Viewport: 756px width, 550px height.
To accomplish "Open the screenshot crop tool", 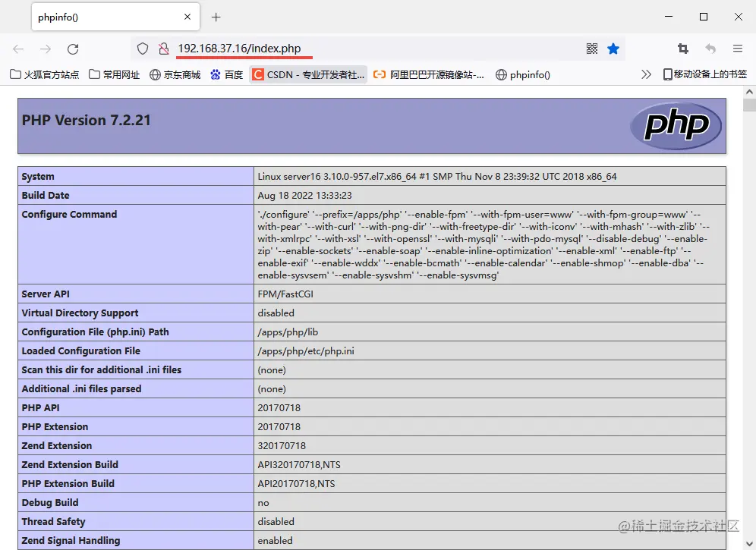I will pyautogui.click(x=682, y=49).
